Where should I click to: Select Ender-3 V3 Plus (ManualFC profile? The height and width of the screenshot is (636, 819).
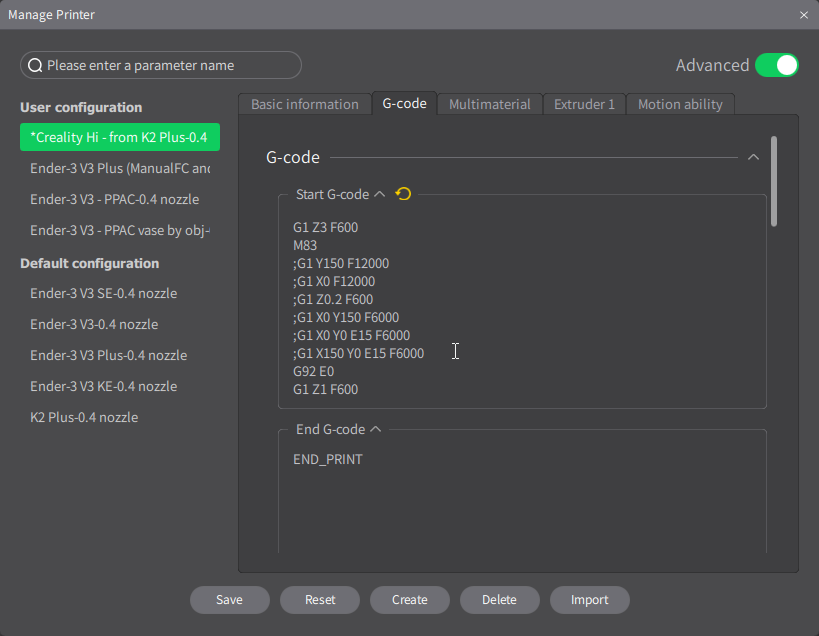click(x=120, y=168)
